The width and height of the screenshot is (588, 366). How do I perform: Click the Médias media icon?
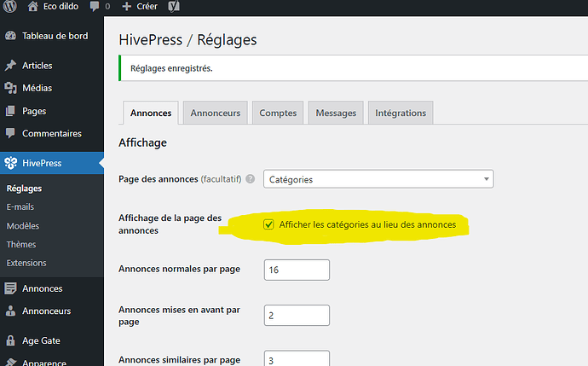click(x=10, y=88)
